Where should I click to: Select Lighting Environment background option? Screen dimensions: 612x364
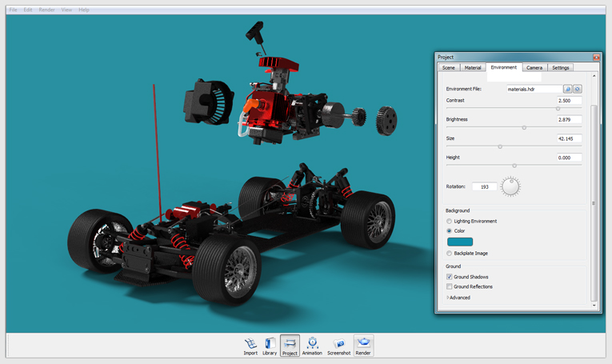click(x=450, y=222)
